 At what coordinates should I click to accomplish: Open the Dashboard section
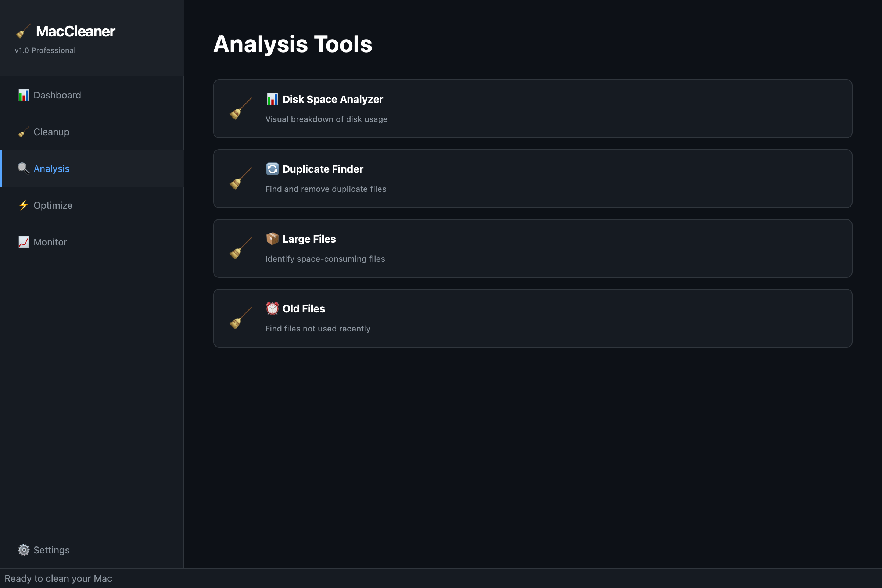click(57, 95)
